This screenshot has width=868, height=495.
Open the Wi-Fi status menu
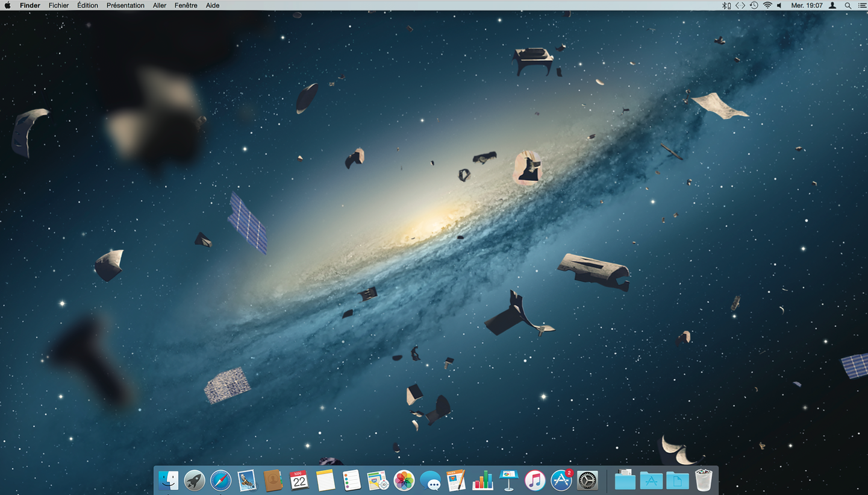[767, 5]
